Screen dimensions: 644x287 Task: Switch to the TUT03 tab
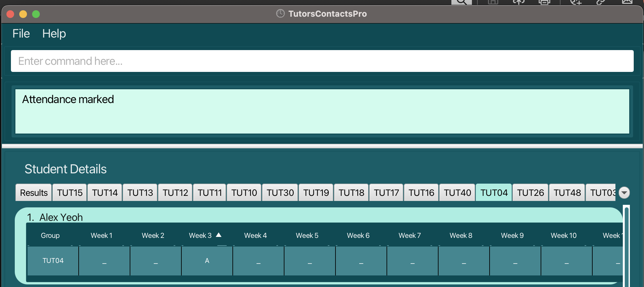tap(601, 193)
